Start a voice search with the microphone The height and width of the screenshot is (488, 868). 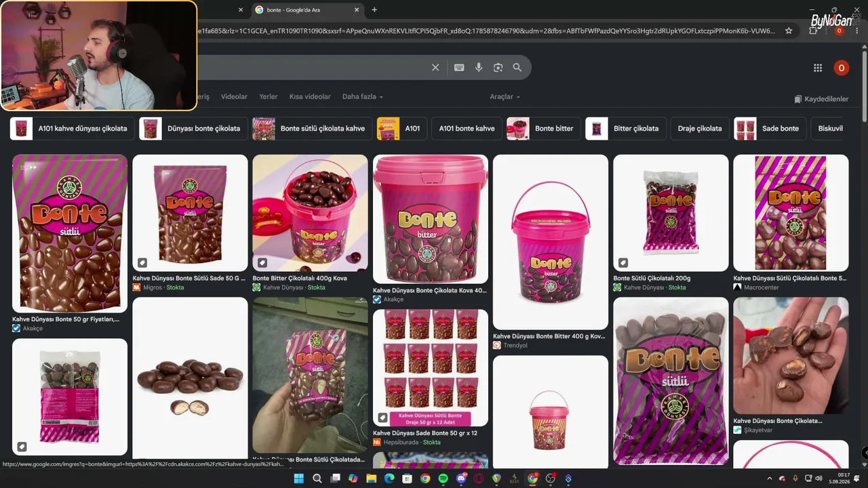tap(479, 67)
